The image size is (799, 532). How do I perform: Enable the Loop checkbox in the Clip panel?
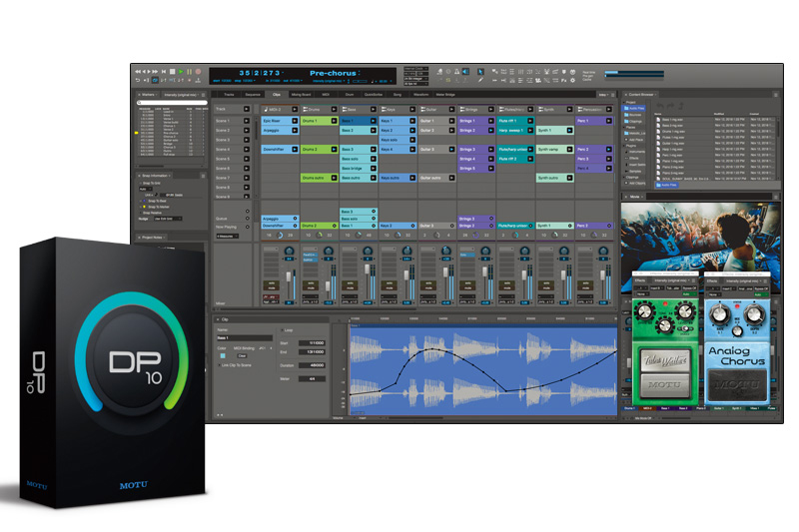[282, 330]
